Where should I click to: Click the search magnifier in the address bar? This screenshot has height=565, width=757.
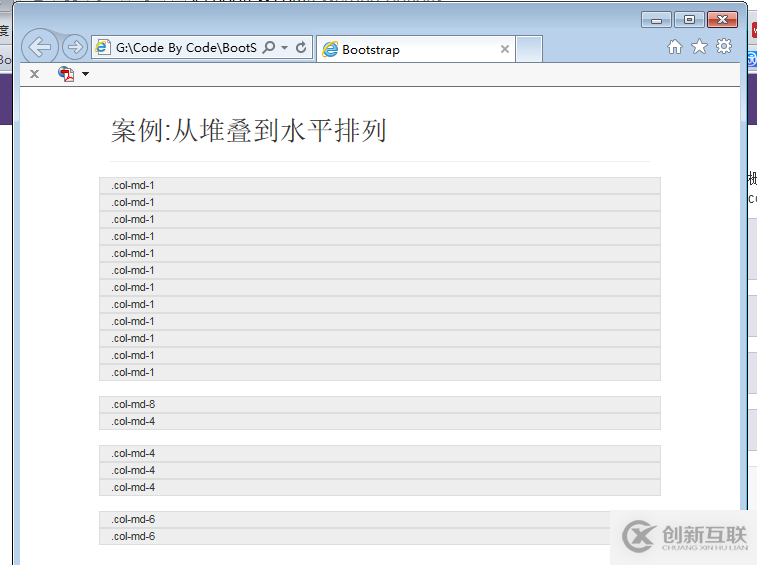point(269,47)
